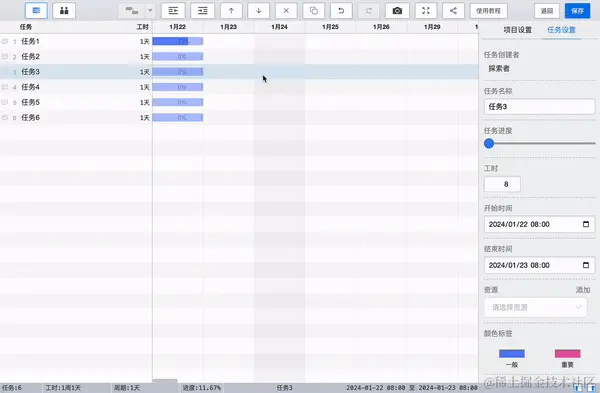Click comment icon on 任务5 row
The width and height of the screenshot is (600, 393).
[x=5, y=103]
